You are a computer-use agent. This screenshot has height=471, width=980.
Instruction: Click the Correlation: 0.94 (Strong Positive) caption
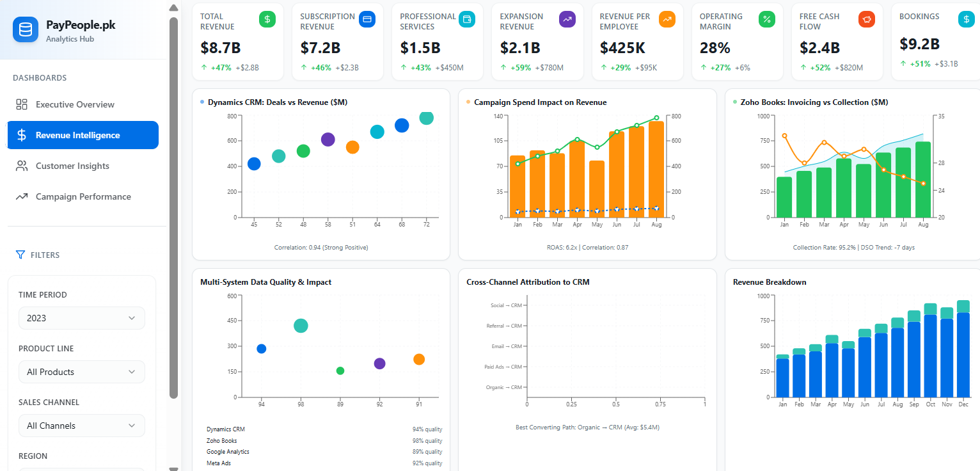tap(321, 247)
